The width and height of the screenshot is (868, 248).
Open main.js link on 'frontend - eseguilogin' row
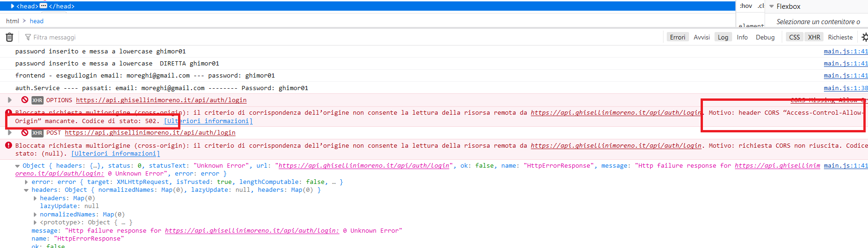click(x=846, y=75)
